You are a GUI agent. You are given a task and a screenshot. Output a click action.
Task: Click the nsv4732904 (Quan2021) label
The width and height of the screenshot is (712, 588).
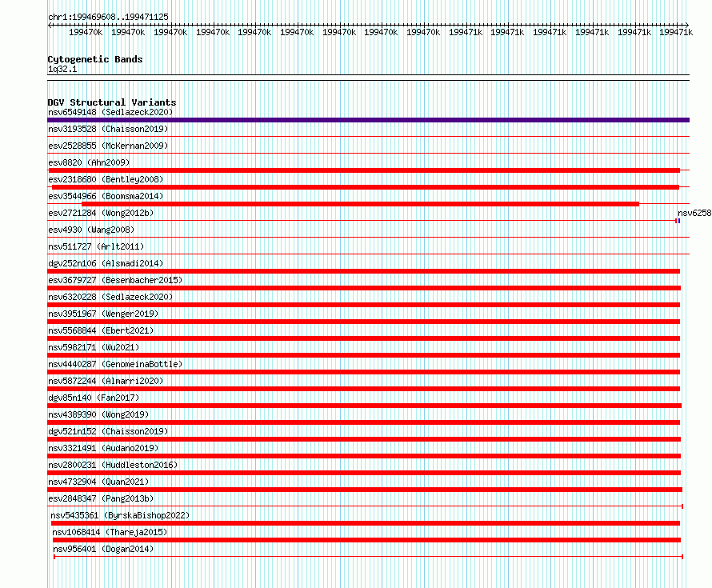coord(98,482)
